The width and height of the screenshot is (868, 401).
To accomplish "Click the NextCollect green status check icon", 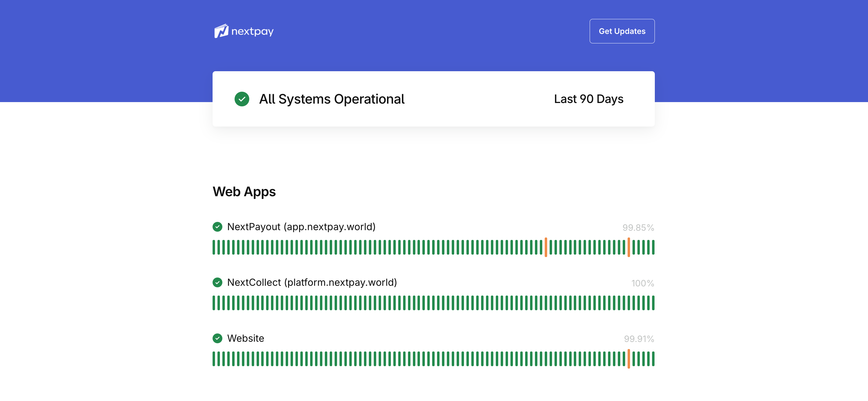I will [217, 282].
